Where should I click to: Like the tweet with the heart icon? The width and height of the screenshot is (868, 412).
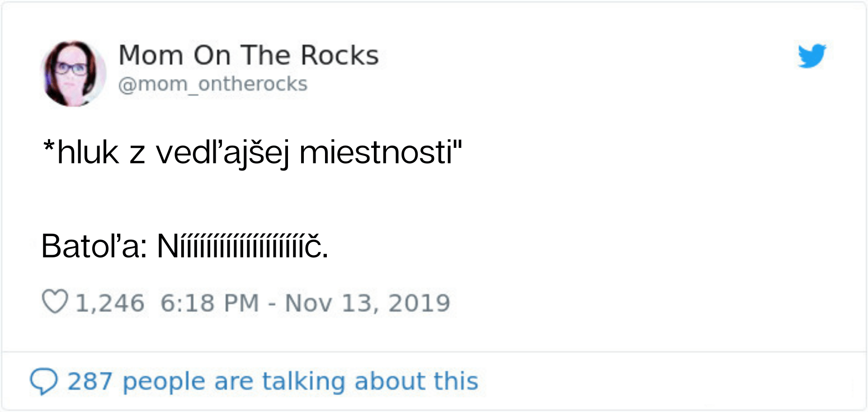(55, 302)
